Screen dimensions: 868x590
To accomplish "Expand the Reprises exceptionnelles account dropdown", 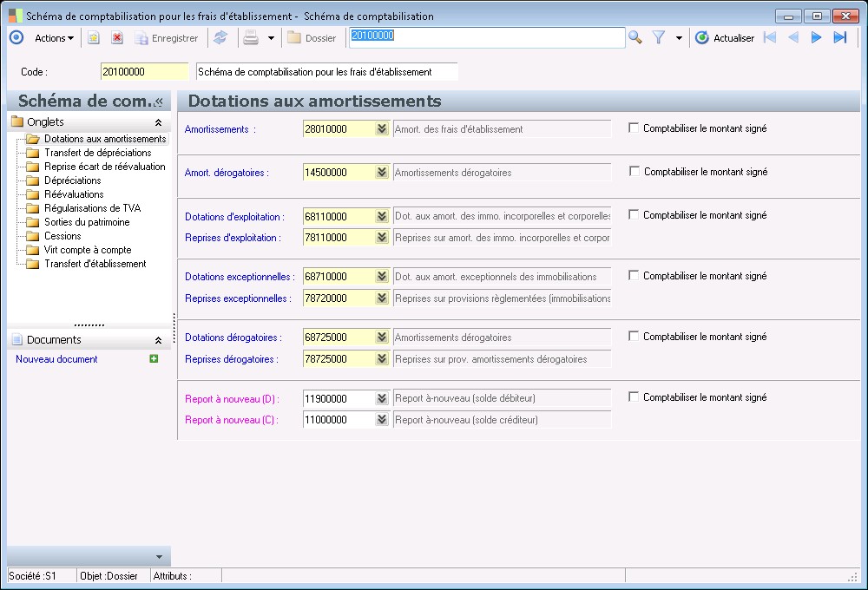I will click(x=381, y=298).
